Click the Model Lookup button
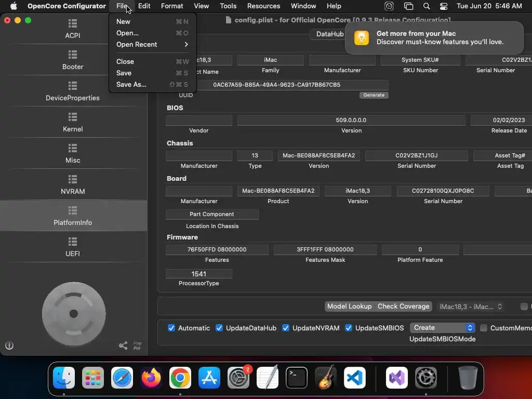The width and height of the screenshot is (532, 399). pos(350,307)
